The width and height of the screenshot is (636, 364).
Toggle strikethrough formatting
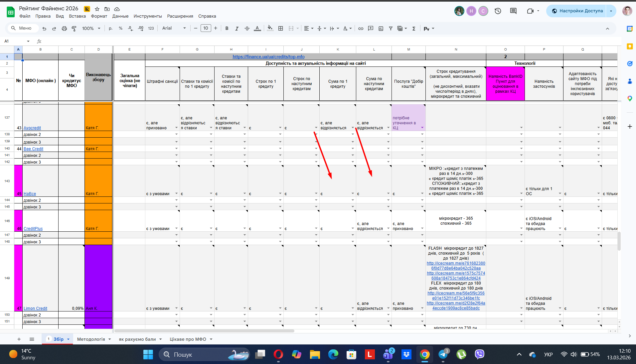coord(247,29)
